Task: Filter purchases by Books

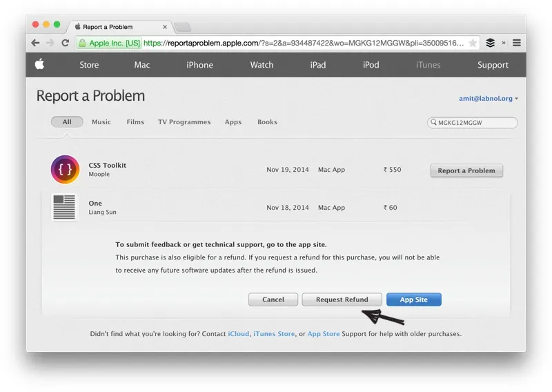Action: coord(267,122)
